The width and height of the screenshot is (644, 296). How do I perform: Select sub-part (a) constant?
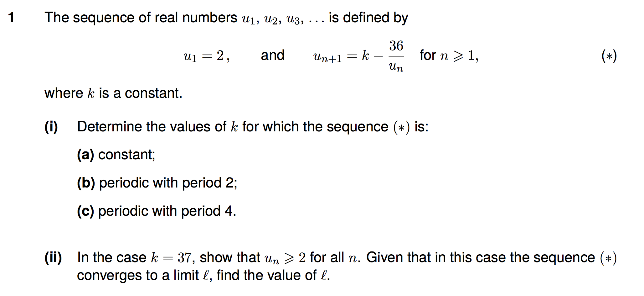[116, 155]
